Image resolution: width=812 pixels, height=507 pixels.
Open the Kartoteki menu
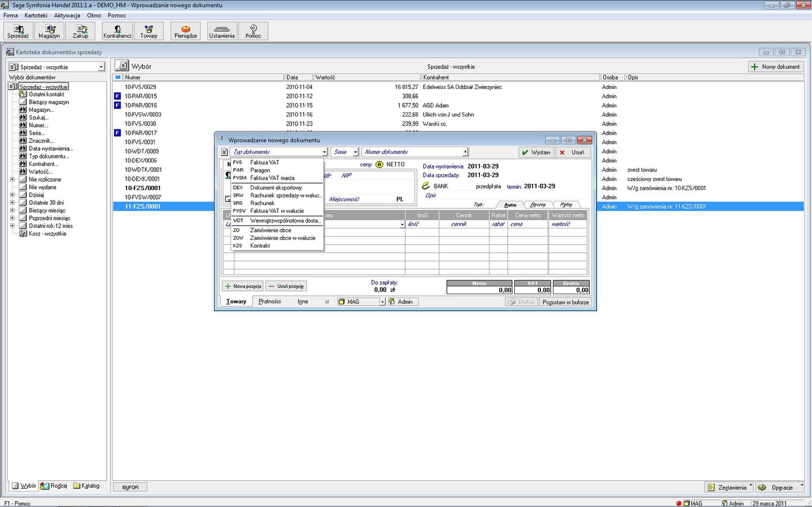click(36, 15)
